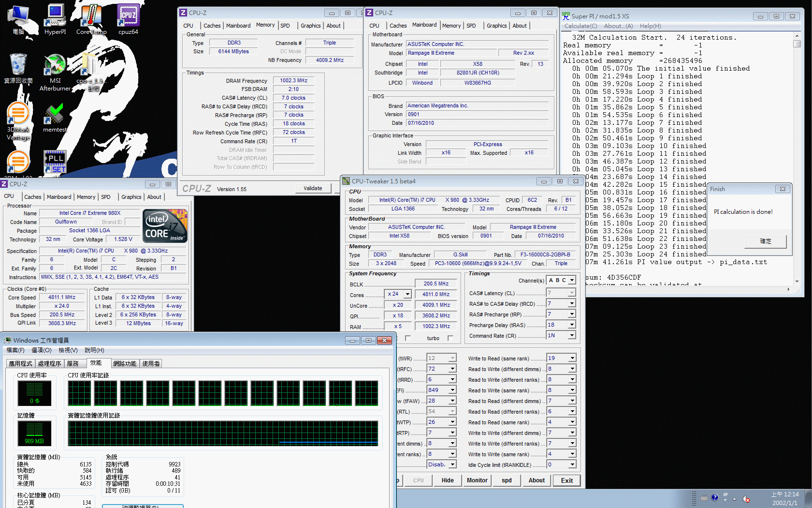Viewport: 812px width, 508px height.
Task: Click the Part Nb. F3-16000C8-2GBPI-B field
Action: (x=545, y=254)
